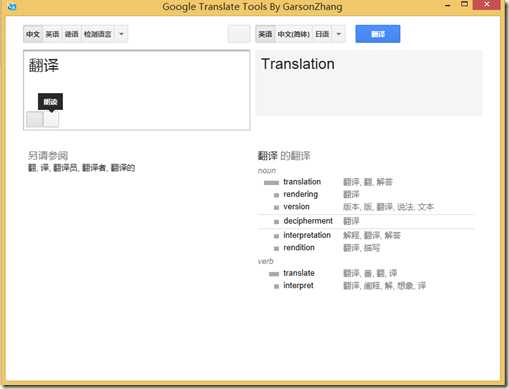The width and height of the screenshot is (509, 389).
Task: Open the target language dropdown arrow
Action: point(339,34)
